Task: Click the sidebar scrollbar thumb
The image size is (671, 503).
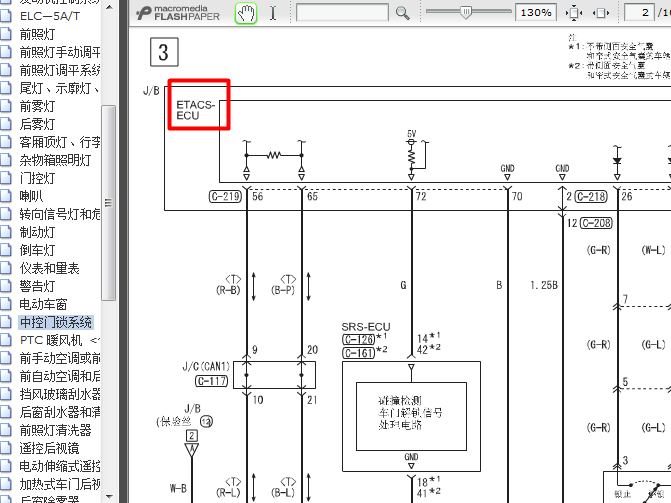Action: (108, 202)
